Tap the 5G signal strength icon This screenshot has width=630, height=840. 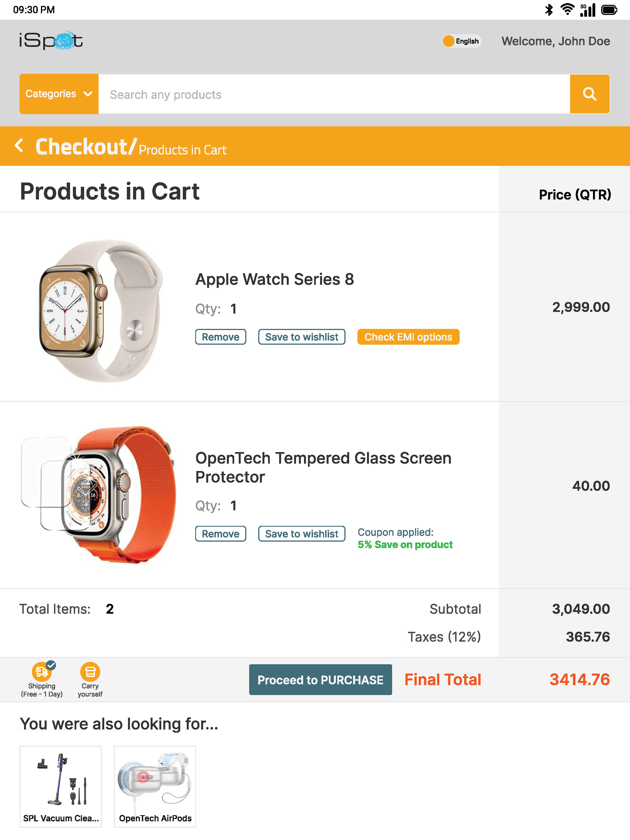(587, 10)
